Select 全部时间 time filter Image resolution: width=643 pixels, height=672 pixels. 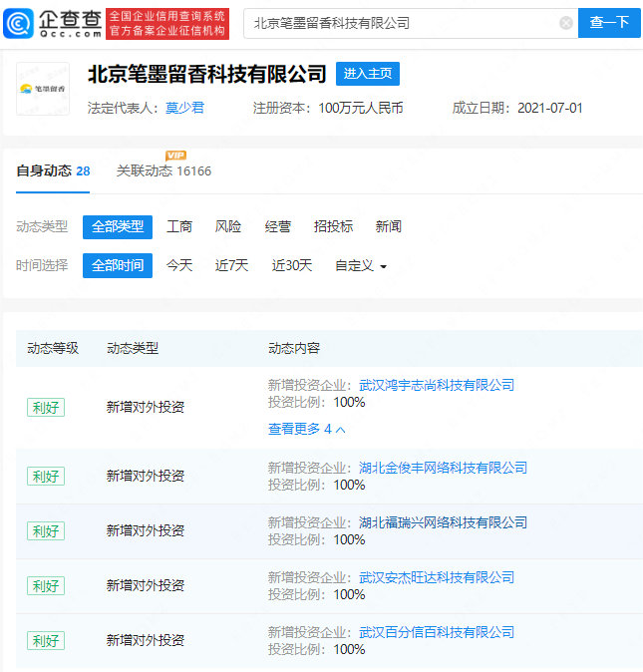(x=118, y=266)
